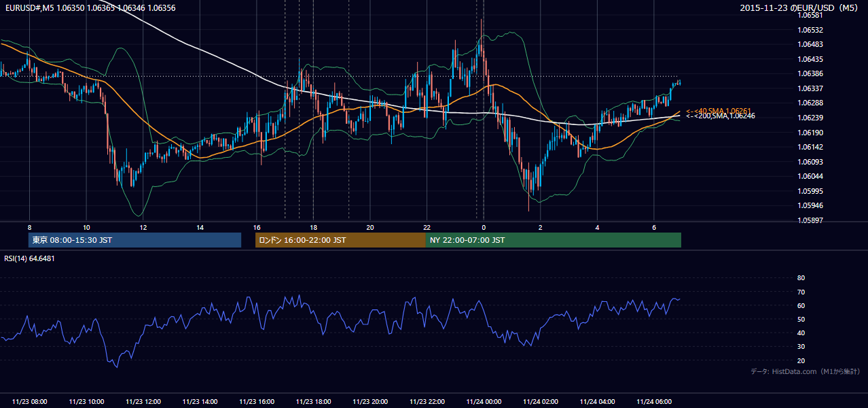Click hour marker 14 under price chart
This screenshot has height=408, width=868.
tap(200, 227)
